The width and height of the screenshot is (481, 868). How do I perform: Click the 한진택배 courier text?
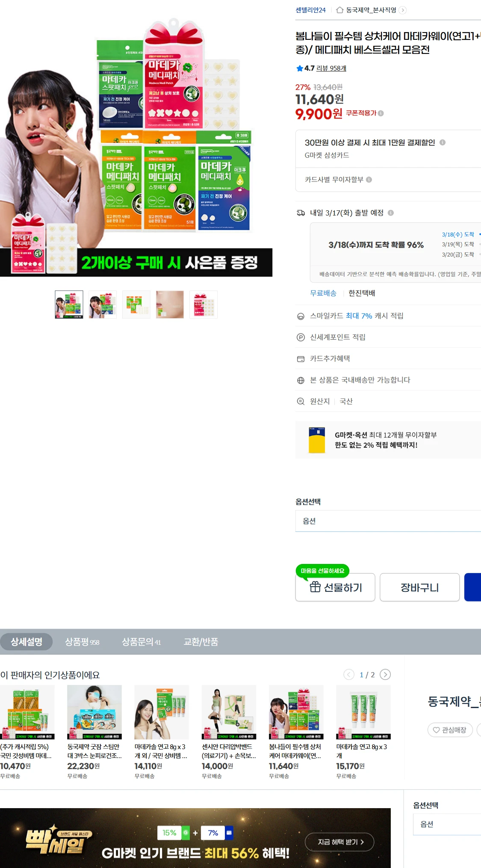[x=362, y=293]
